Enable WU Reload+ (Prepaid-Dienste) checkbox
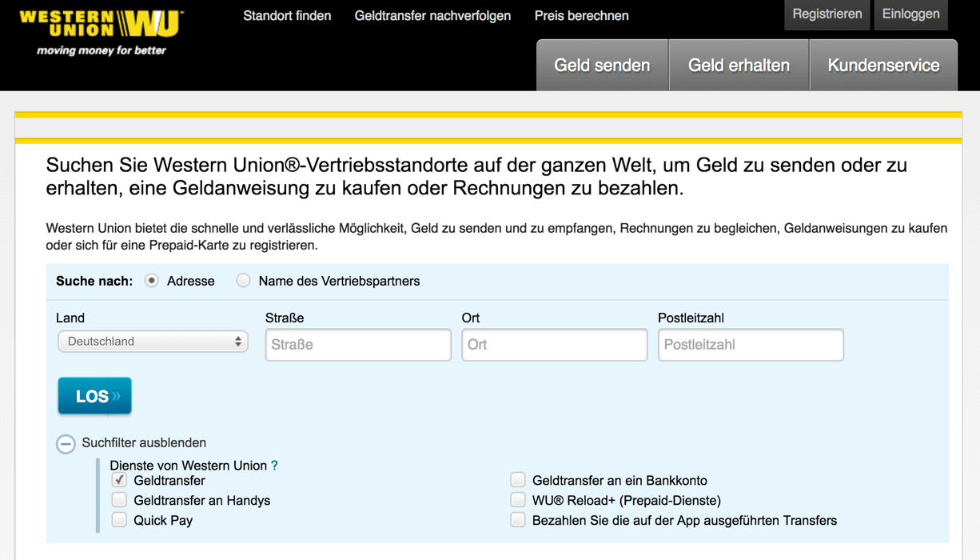Image resolution: width=980 pixels, height=560 pixels. 518,500
